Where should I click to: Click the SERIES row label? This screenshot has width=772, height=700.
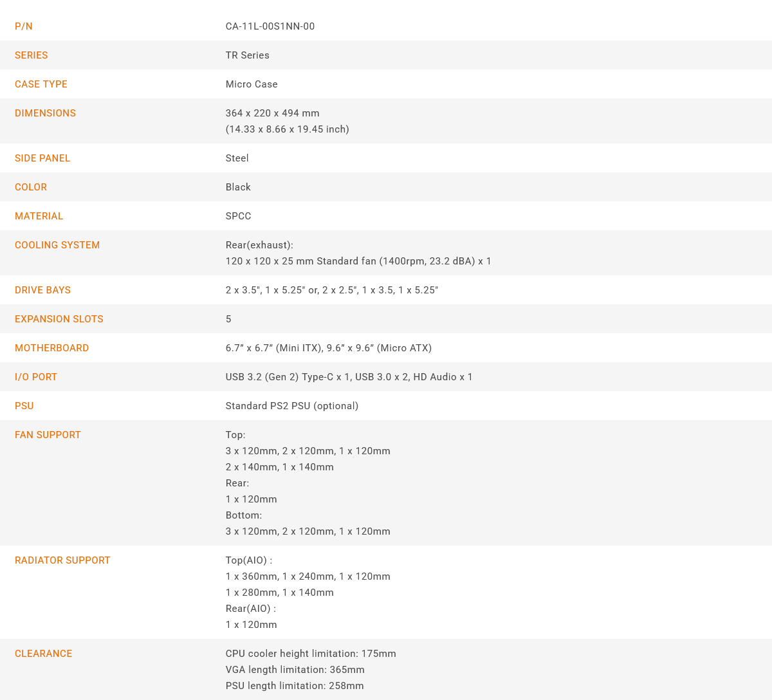point(32,55)
